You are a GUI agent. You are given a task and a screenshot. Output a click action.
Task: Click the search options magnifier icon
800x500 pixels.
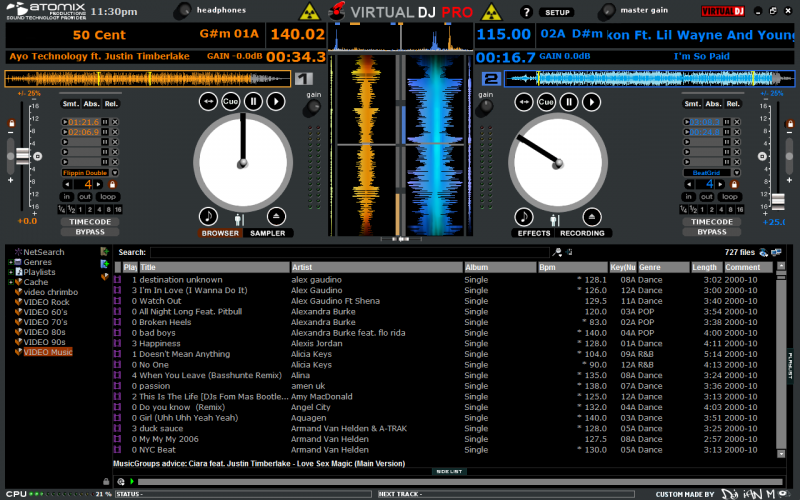tap(557, 252)
